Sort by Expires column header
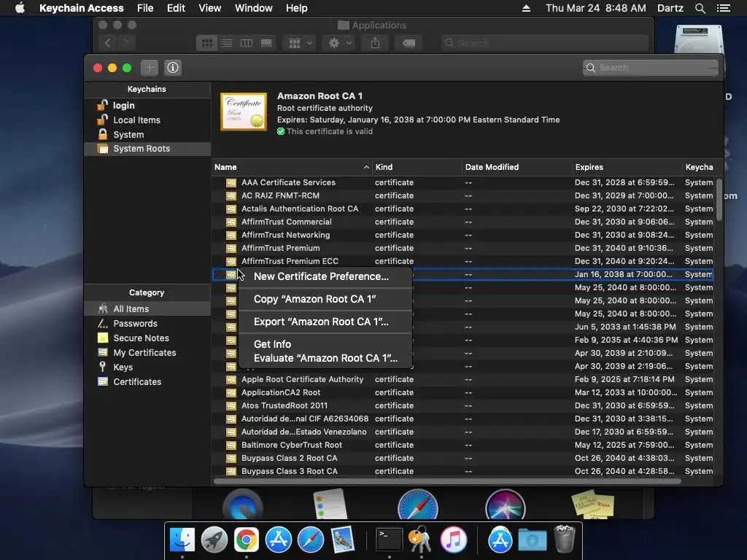747x560 pixels. [627, 167]
